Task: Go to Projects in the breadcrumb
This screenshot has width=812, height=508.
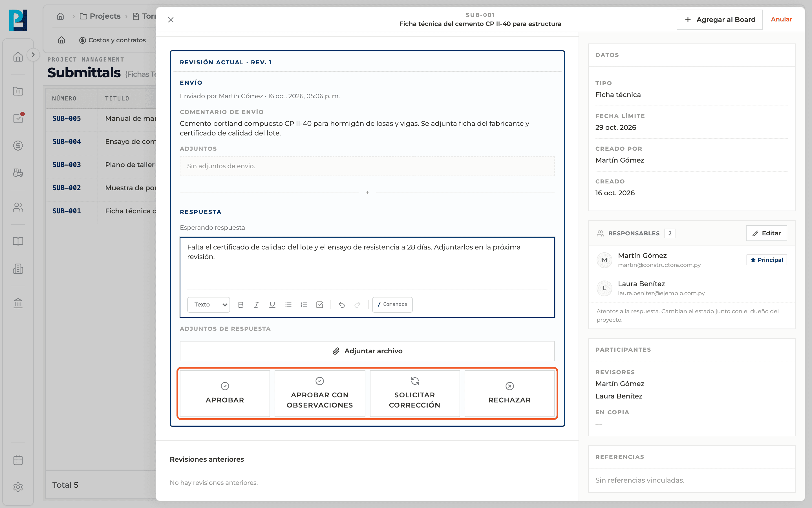Action: [100, 16]
